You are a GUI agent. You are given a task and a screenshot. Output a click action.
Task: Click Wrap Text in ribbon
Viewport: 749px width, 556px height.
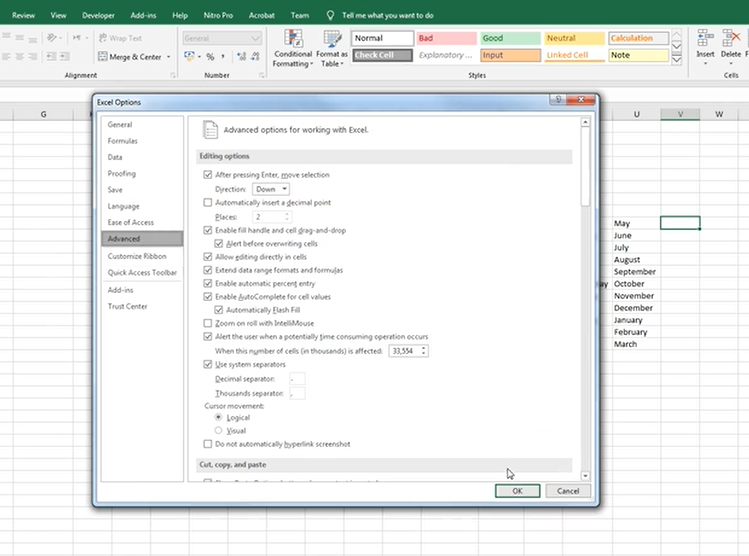(120, 38)
